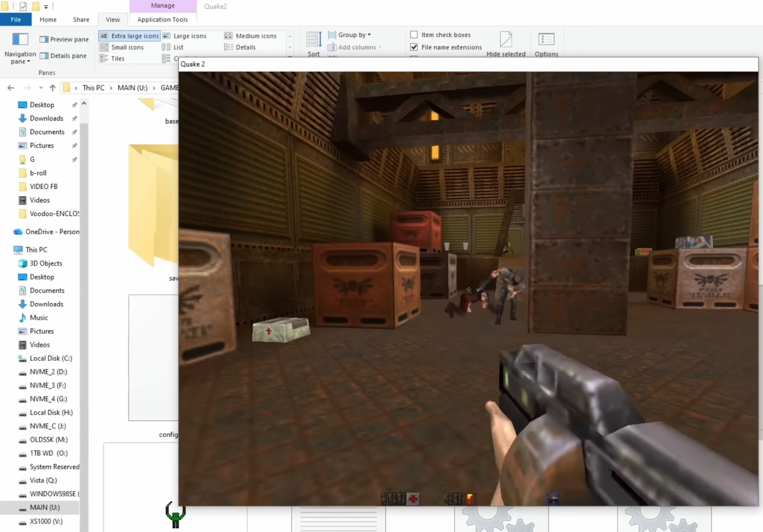763x532 pixels.
Task: Open the recent locations dropdown arrow
Action: coord(41,88)
